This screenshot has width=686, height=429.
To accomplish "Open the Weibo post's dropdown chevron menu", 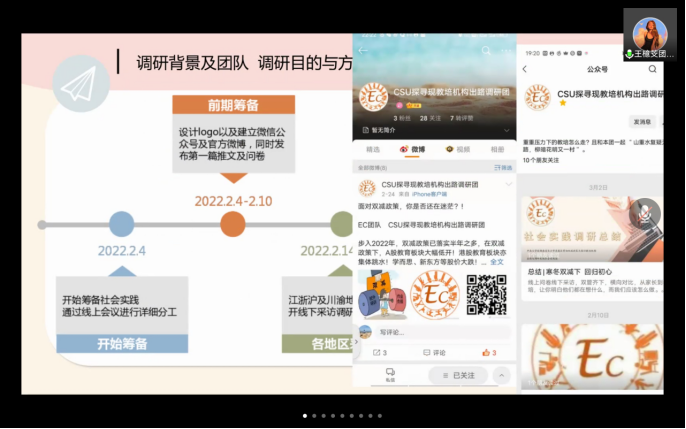I will coord(508,185).
